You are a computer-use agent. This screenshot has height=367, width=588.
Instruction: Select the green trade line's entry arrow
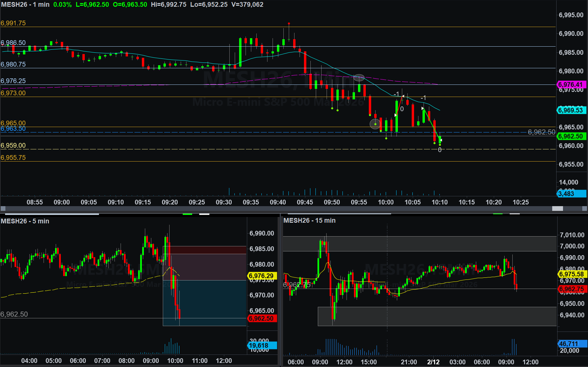tap(423, 108)
